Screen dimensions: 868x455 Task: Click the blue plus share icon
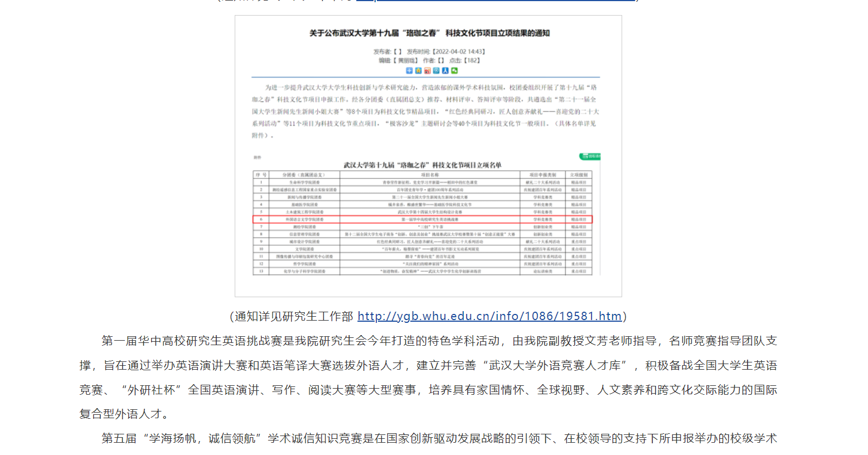tap(409, 71)
